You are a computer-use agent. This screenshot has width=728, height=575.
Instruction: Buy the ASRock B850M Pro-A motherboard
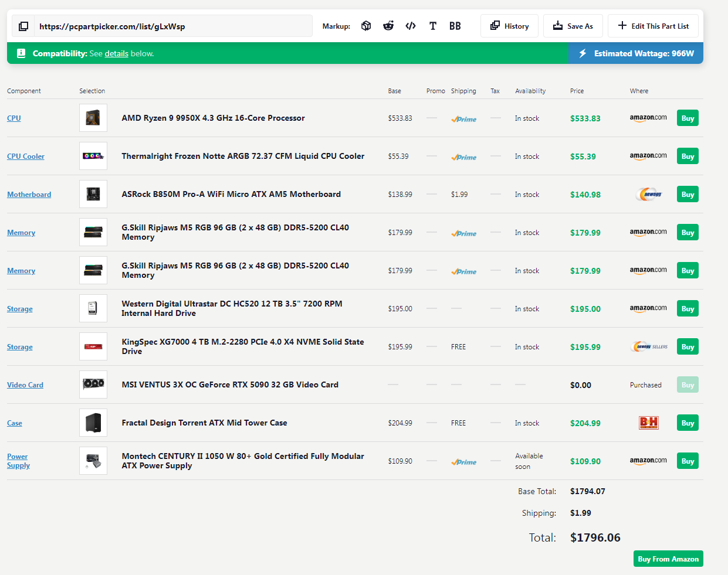tap(688, 194)
